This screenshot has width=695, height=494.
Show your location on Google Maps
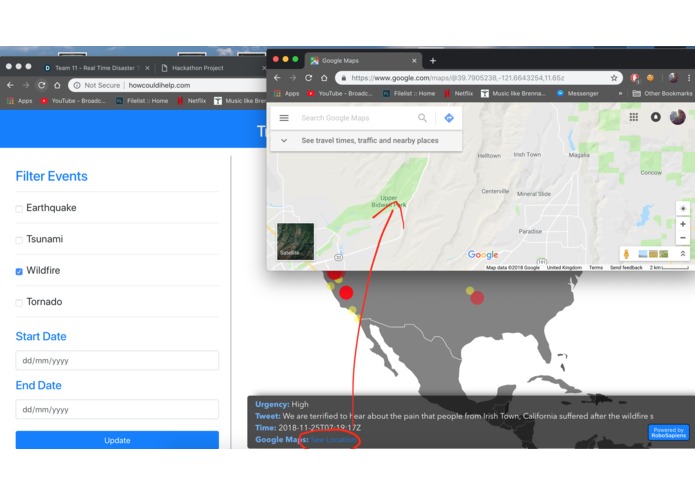point(683,208)
